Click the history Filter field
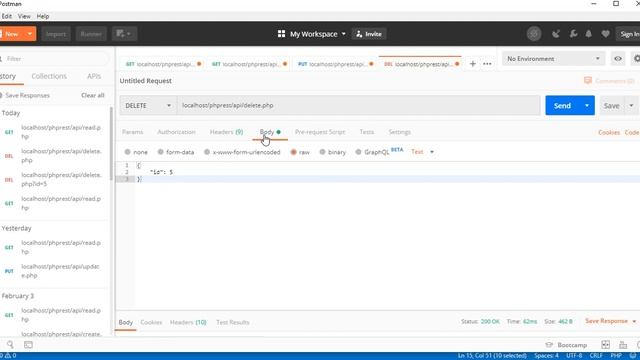Viewport: 640px width, 360px height. (55, 59)
